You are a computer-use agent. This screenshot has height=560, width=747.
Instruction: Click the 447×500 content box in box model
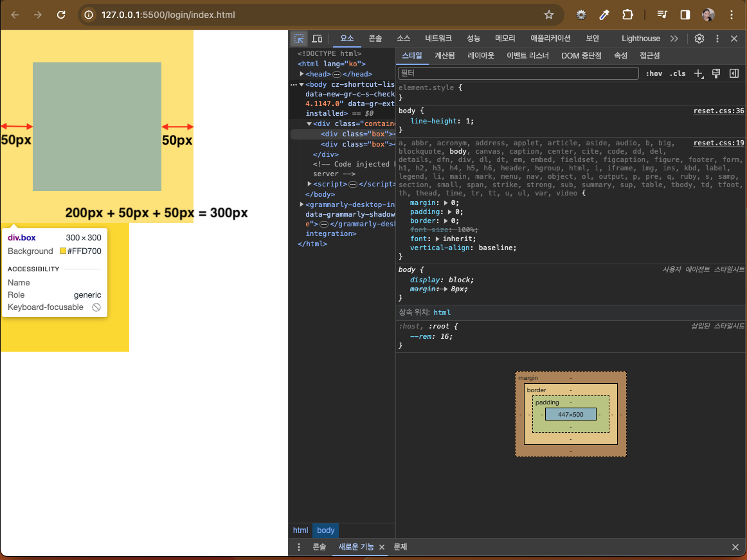pyautogui.click(x=571, y=415)
